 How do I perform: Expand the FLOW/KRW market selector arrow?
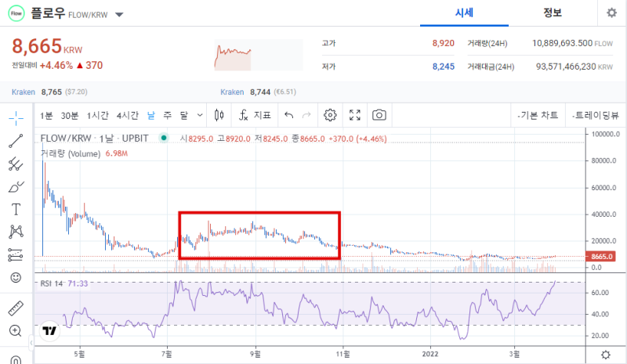[119, 15]
